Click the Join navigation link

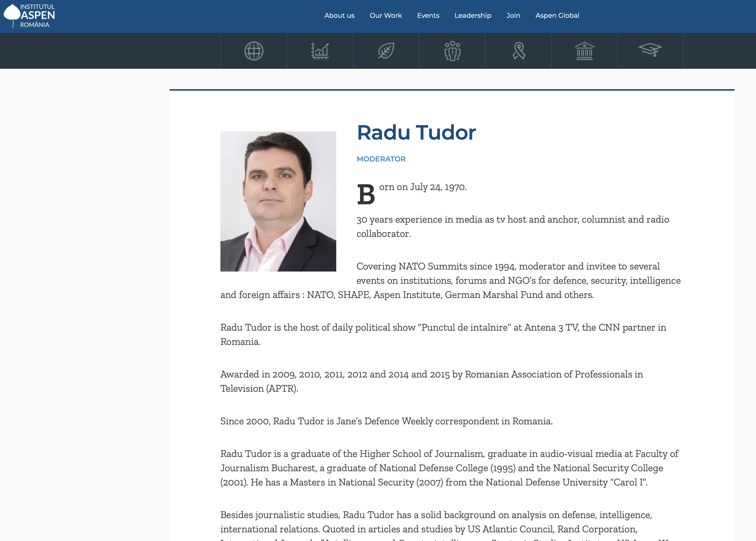pyautogui.click(x=513, y=16)
